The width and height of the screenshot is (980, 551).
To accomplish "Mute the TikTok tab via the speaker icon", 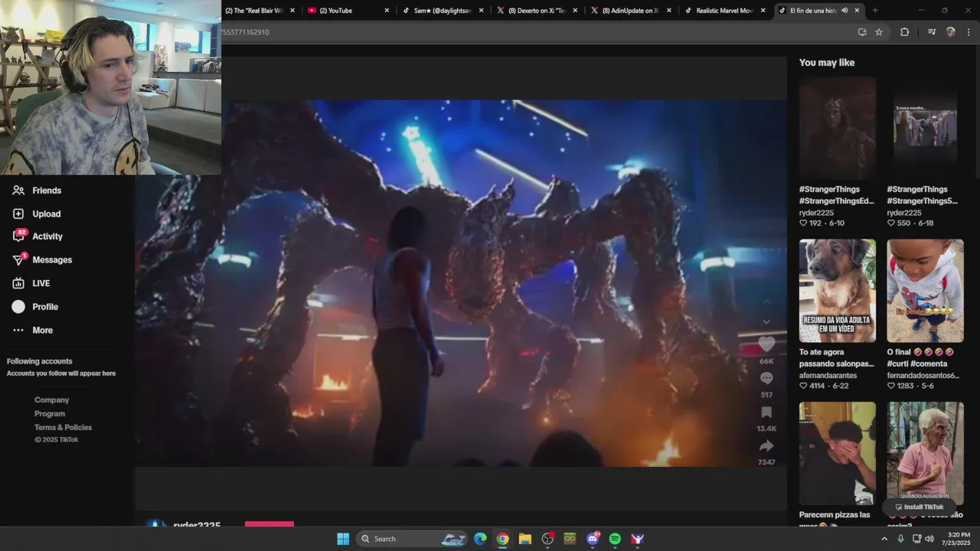I will [844, 11].
